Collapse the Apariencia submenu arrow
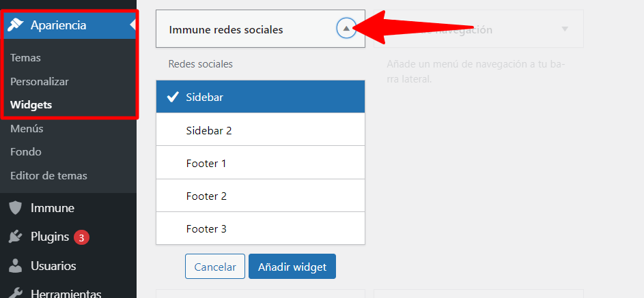This screenshot has width=644, height=298. pos(132,25)
